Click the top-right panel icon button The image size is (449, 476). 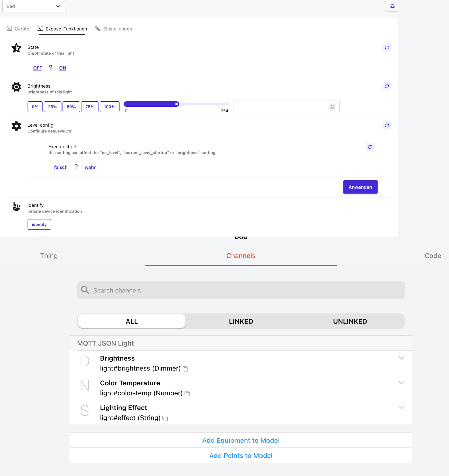point(392,6)
